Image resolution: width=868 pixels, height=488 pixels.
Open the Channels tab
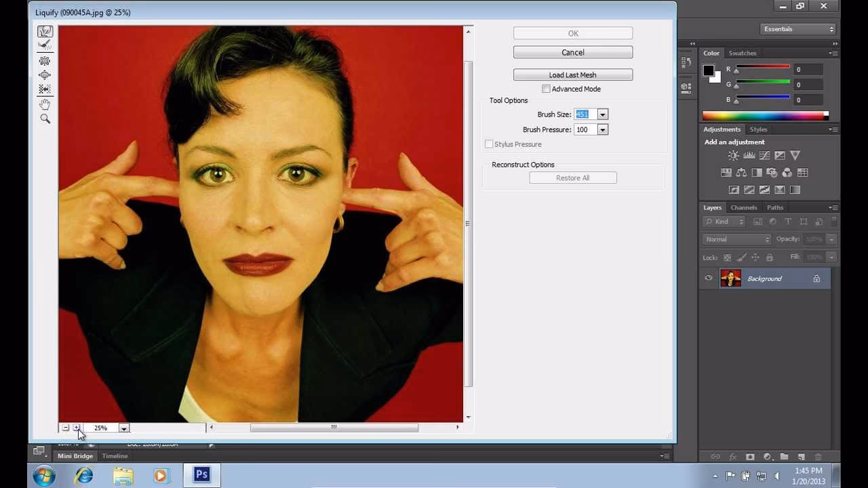click(743, 207)
